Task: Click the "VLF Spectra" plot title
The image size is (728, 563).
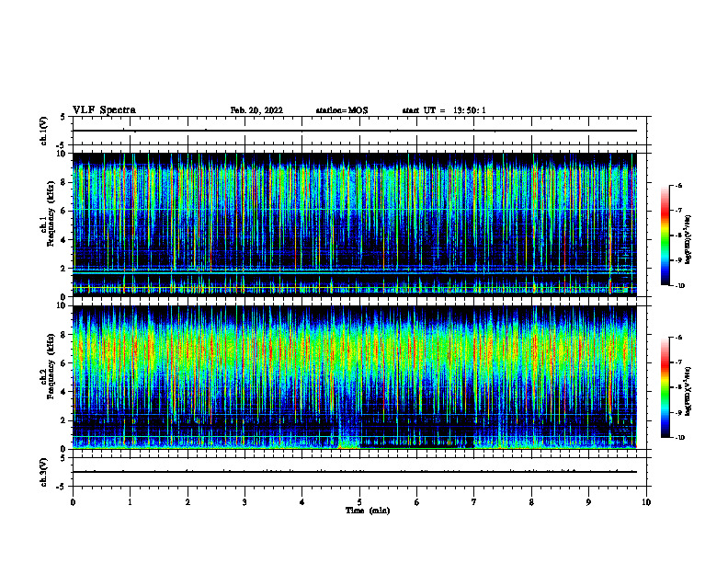Action: coord(104,110)
